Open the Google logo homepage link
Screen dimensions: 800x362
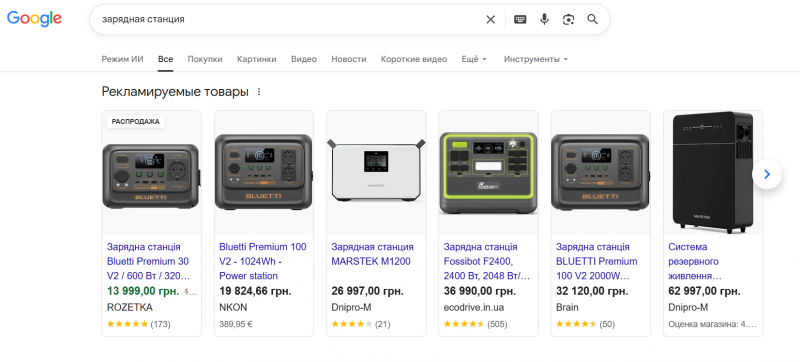(x=34, y=19)
